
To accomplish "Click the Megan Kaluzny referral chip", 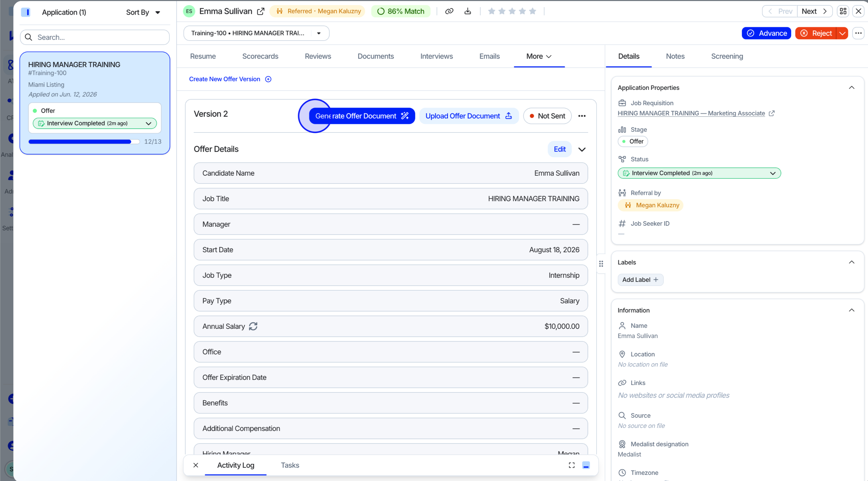I will point(650,205).
